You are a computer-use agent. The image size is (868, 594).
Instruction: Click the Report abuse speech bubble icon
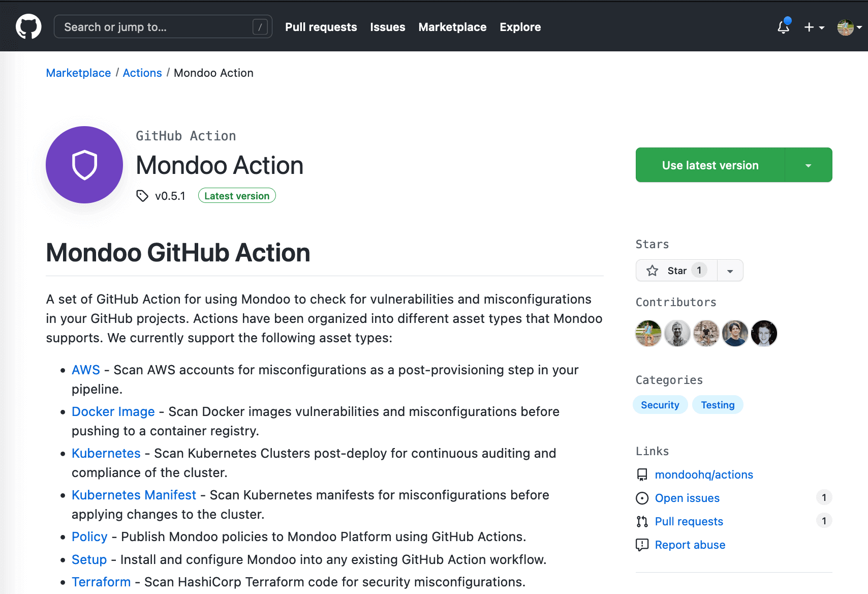642,545
